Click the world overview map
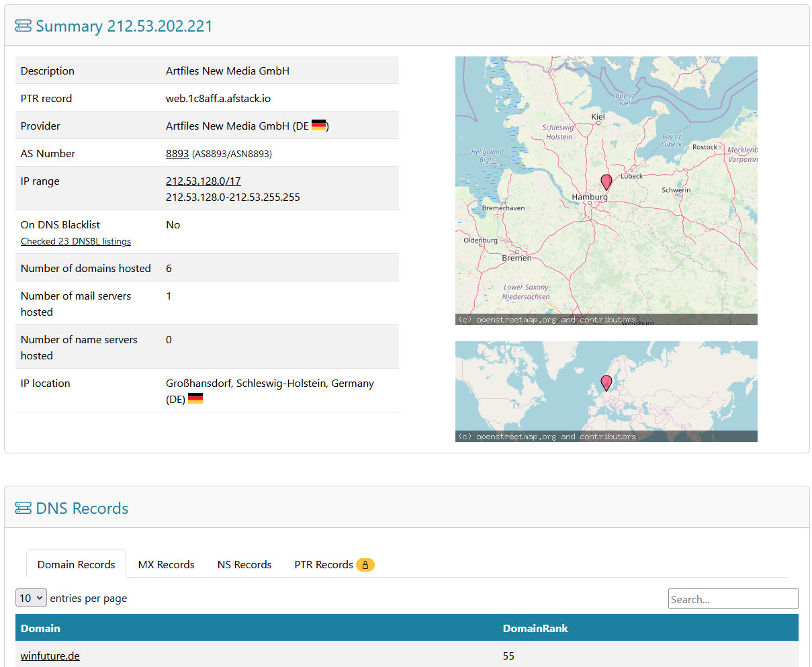The height and width of the screenshot is (667, 812). coord(606,392)
